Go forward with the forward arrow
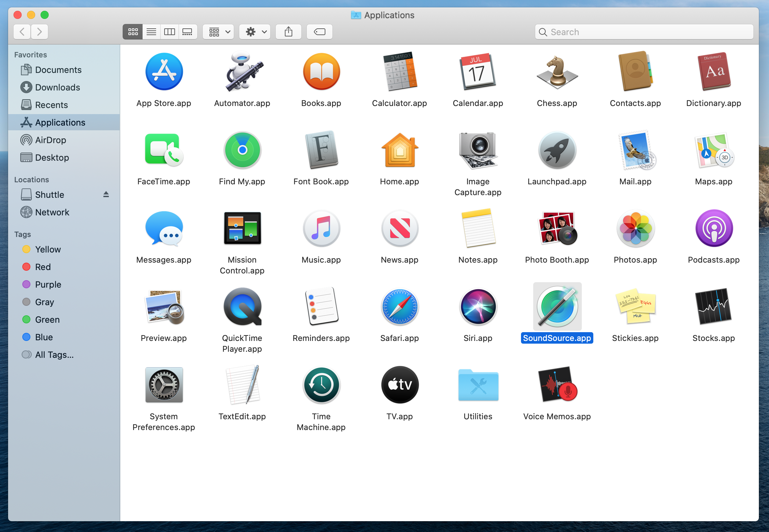This screenshot has height=532, width=769. point(40,32)
